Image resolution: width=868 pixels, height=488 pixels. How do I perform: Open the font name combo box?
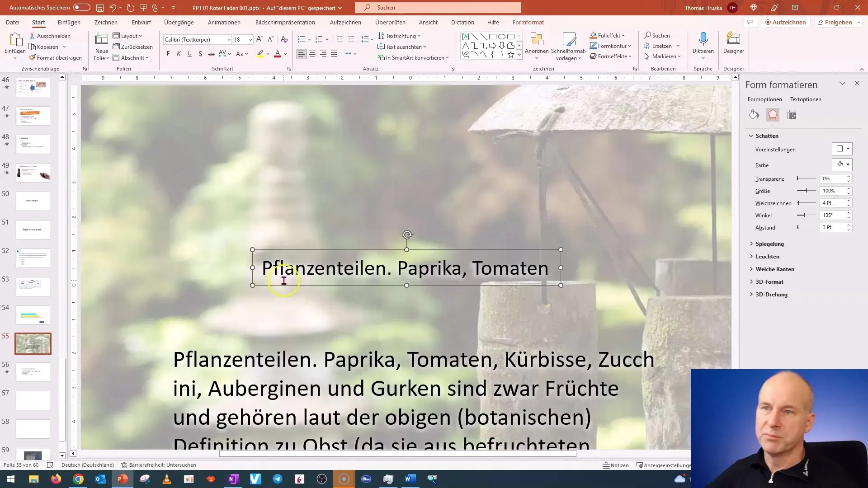(x=198, y=39)
